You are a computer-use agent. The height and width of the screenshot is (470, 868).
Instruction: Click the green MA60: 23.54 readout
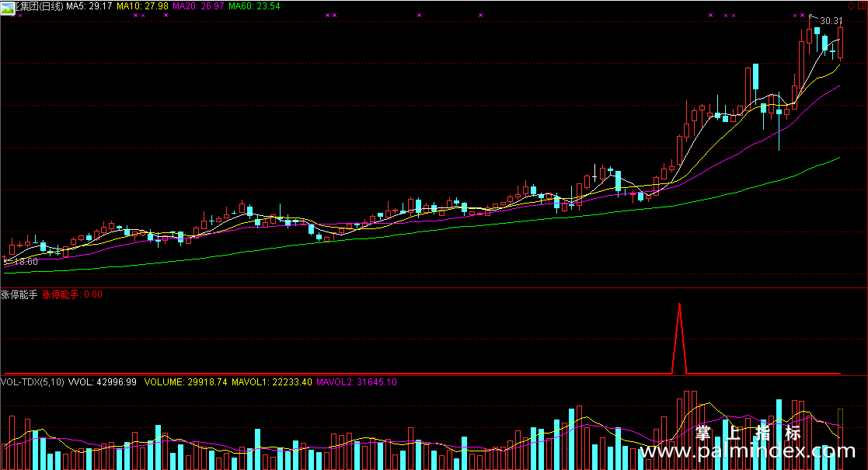point(254,6)
